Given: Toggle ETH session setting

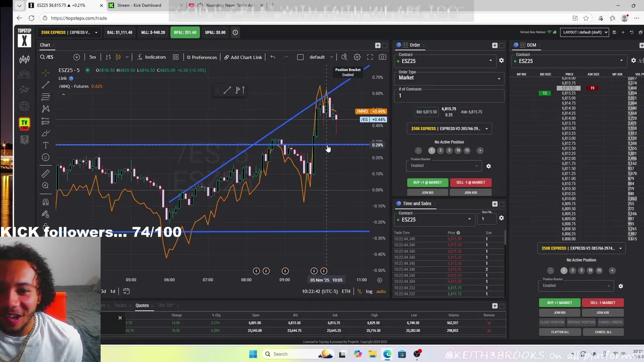Looking at the screenshot, I should click(346, 292).
